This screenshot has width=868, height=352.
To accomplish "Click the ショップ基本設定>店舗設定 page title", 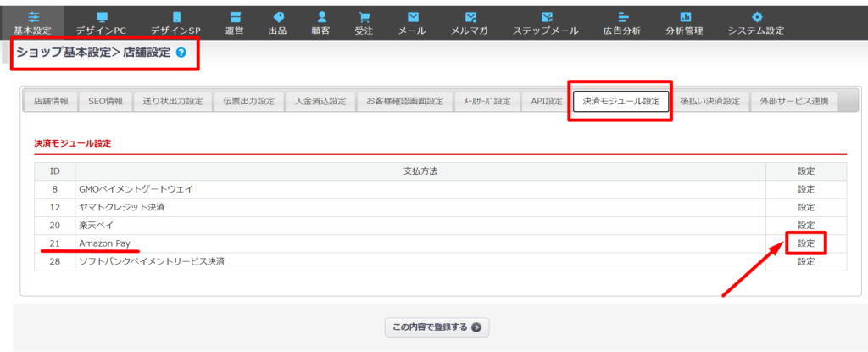I will point(93,53).
